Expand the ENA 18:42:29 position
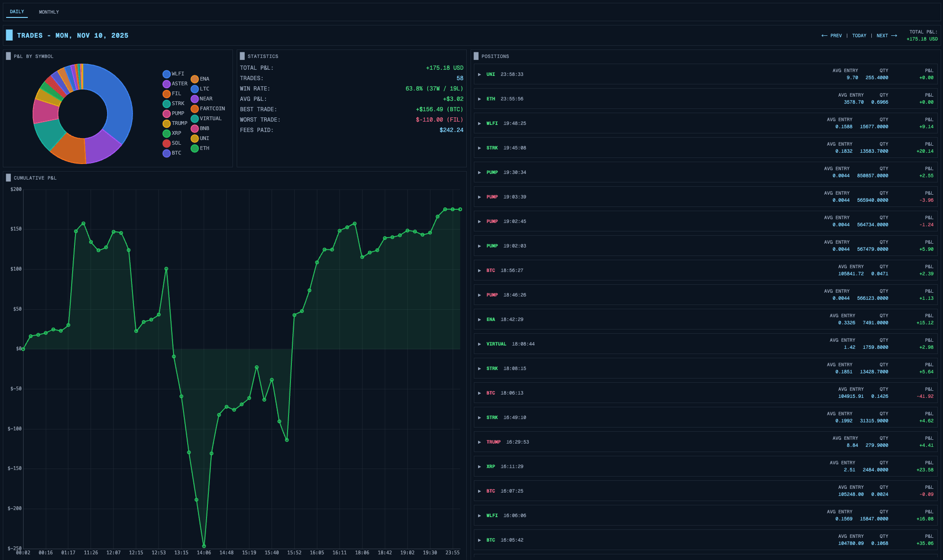The width and height of the screenshot is (943, 560). point(480,320)
